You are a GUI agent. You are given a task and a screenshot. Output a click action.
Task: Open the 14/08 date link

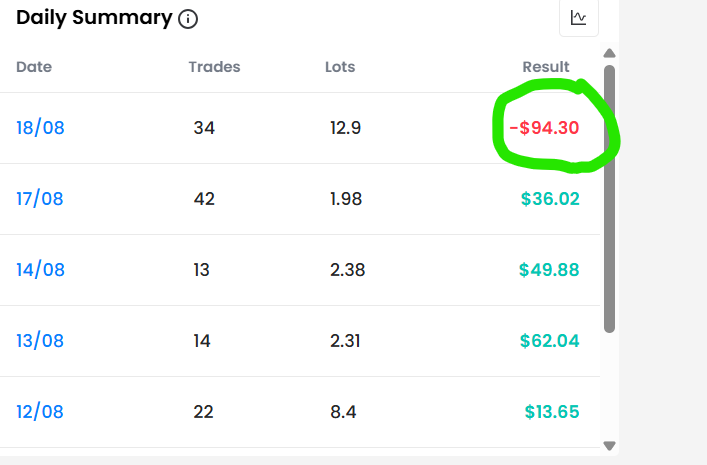40,270
